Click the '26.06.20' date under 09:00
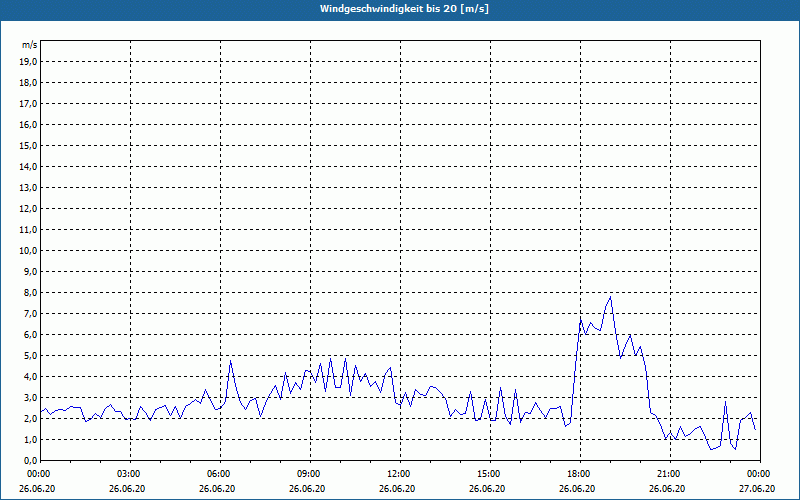800x500 pixels. coord(307,489)
